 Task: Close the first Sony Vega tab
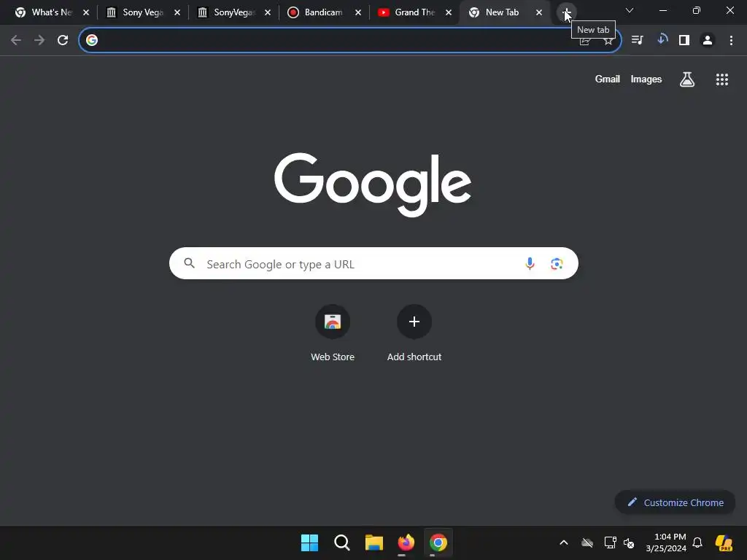177,12
